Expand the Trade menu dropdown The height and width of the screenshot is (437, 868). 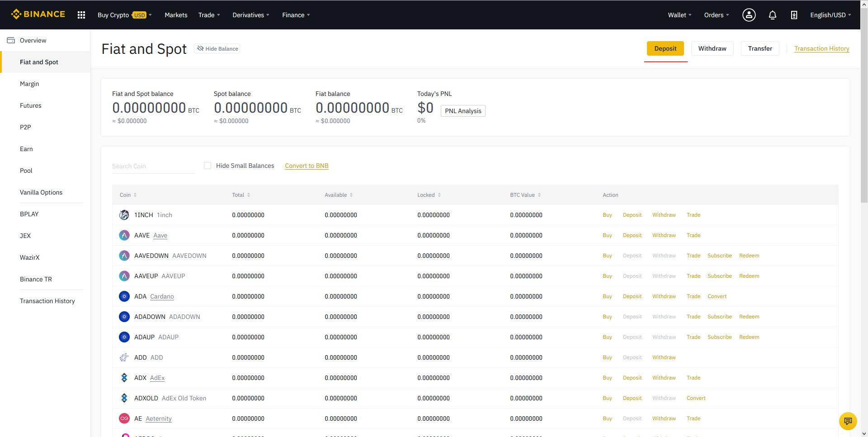click(x=209, y=15)
